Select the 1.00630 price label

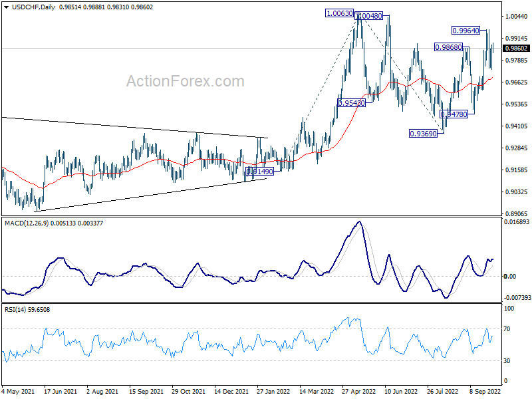tap(339, 13)
